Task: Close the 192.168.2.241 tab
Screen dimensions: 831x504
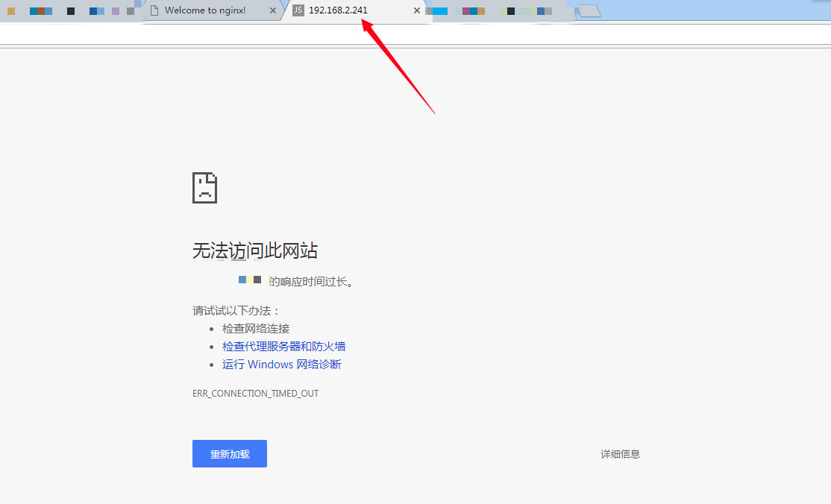Action: point(416,10)
